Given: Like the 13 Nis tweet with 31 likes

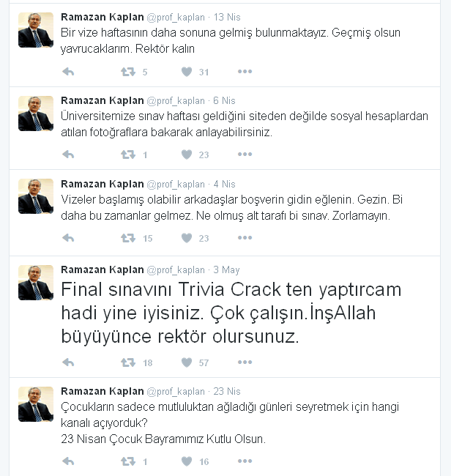Looking at the screenshot, I should 187,72.
